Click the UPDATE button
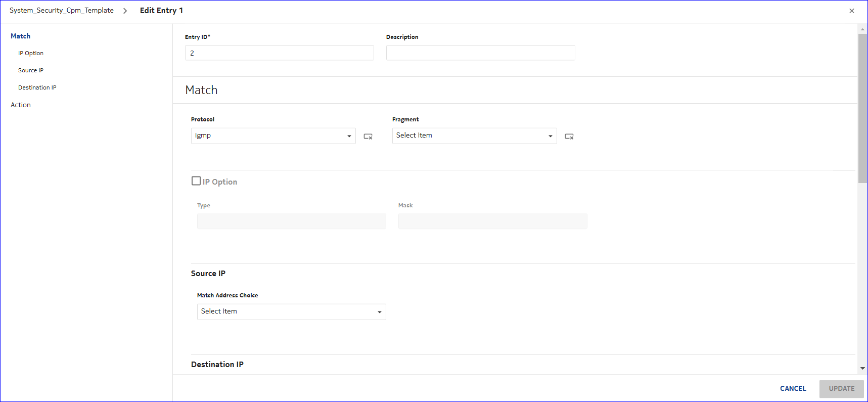 [841, 388]
